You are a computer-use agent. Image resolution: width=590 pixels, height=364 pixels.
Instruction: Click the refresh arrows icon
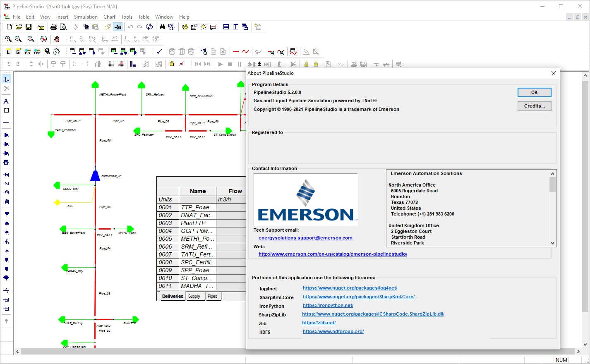click(149, 27)
